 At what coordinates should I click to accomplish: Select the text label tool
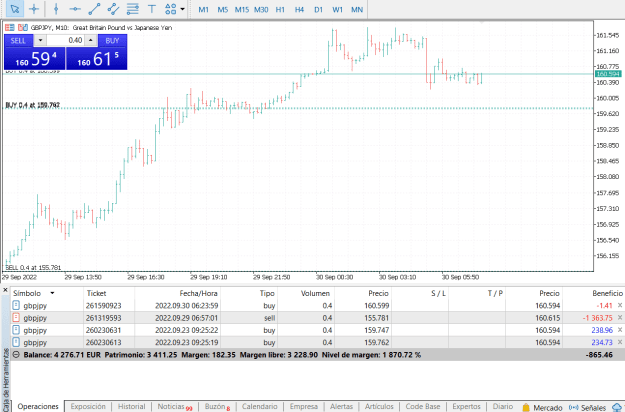click(151, 9)
